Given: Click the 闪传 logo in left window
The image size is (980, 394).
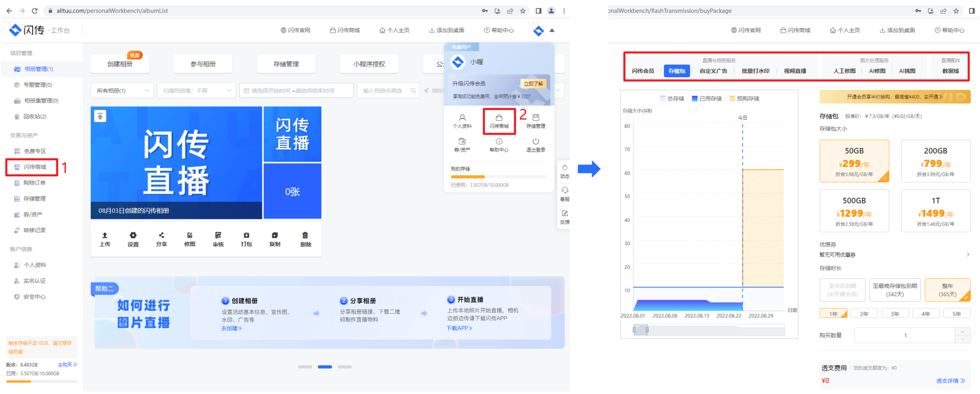Looking at the screenshot, I should pos(27,30).
